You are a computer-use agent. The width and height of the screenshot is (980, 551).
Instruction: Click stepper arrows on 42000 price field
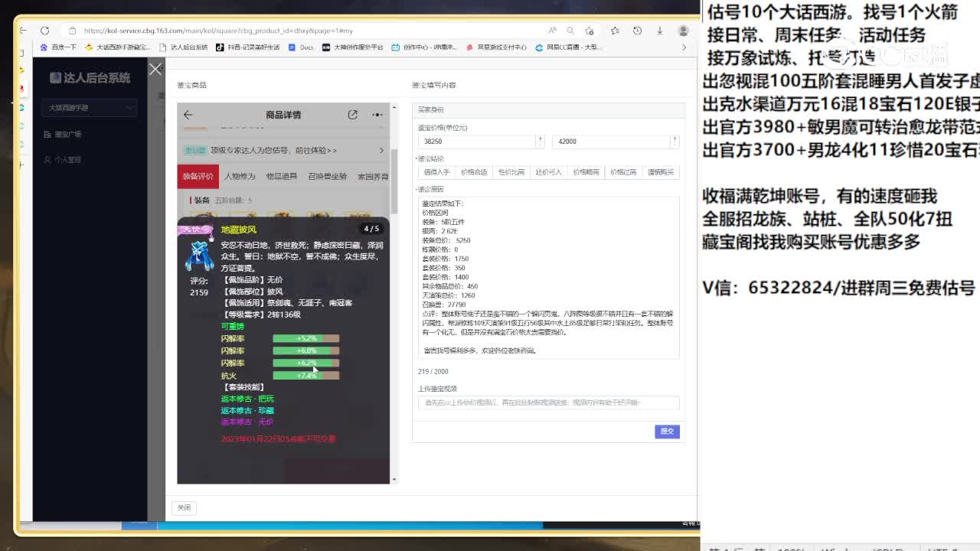point(675,141)
